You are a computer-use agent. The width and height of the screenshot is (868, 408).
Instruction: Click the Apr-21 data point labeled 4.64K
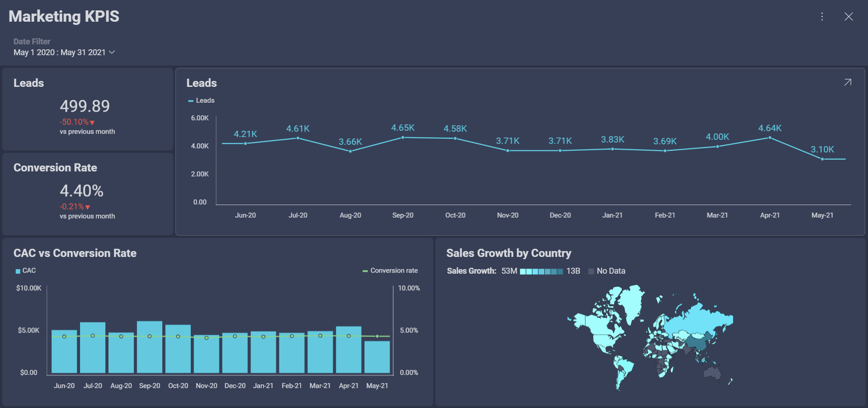click(769, 138)
